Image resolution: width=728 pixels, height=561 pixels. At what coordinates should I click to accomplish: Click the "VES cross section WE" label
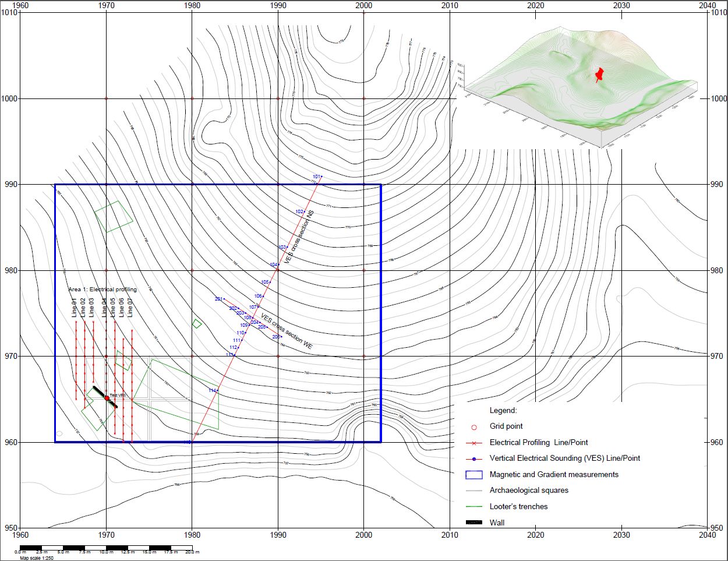pos(287,332)
